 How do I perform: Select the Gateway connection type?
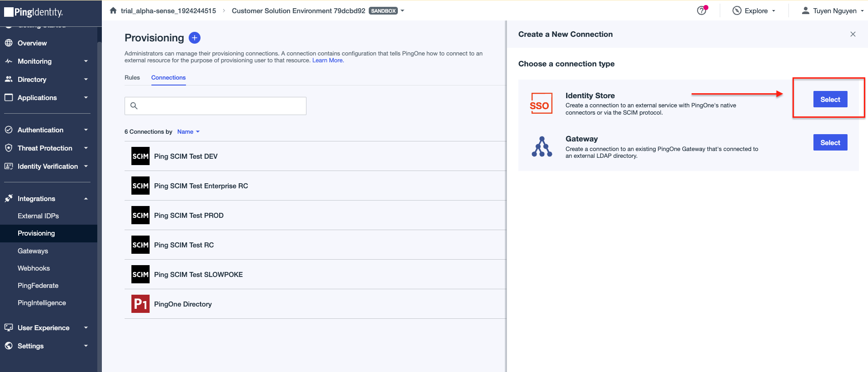(x=830, y=142)
